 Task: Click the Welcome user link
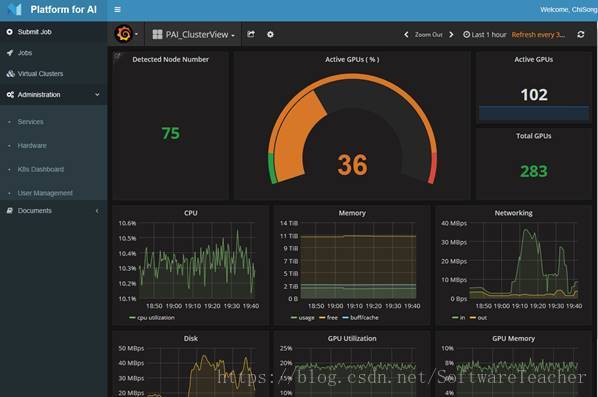pos(569,10)
